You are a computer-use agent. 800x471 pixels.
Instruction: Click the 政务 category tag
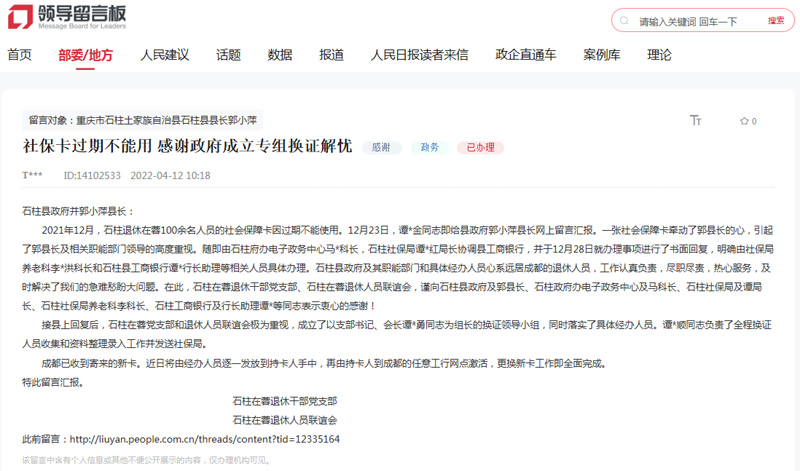click(430, 147)
